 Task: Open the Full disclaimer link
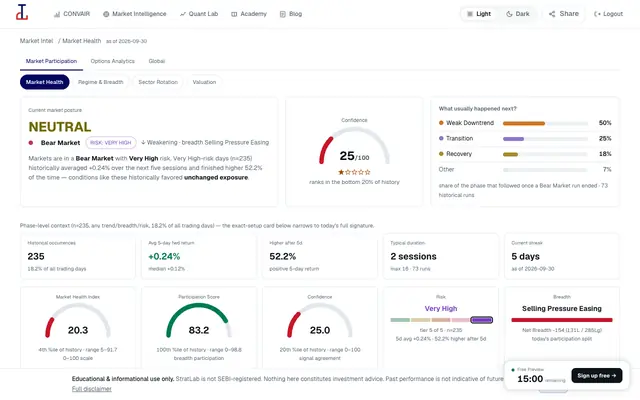91,389
